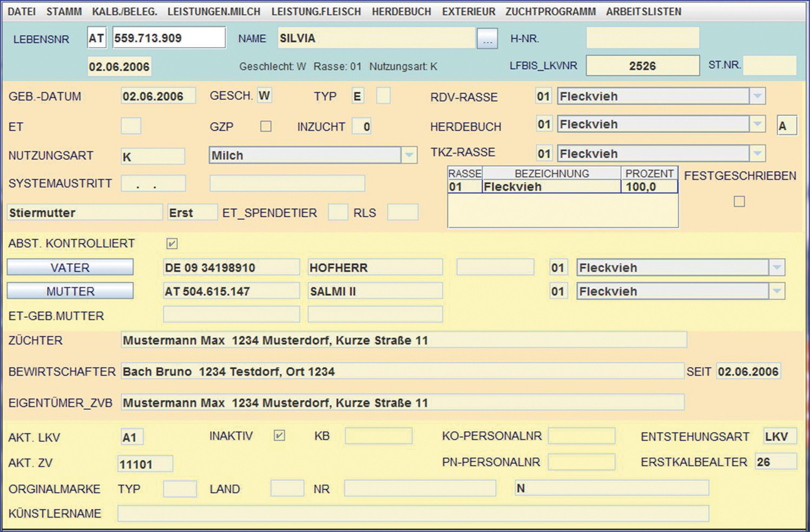Viewport: 810px width, 532px height.
Task: Open the RDV-RASSE Fleckvieh dropdown
Action: pyautogui.click(x=758, y=97)
